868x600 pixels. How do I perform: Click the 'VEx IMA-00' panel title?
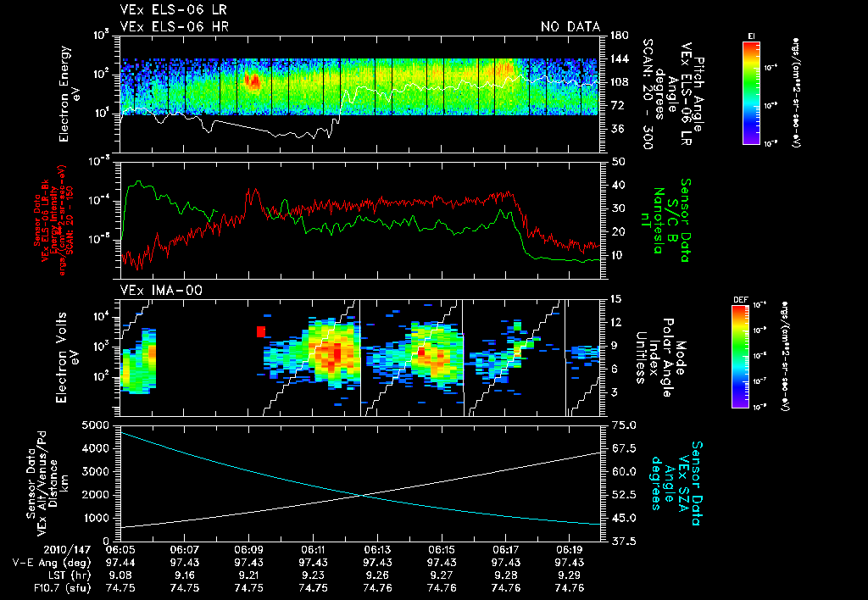coord(161,291)
